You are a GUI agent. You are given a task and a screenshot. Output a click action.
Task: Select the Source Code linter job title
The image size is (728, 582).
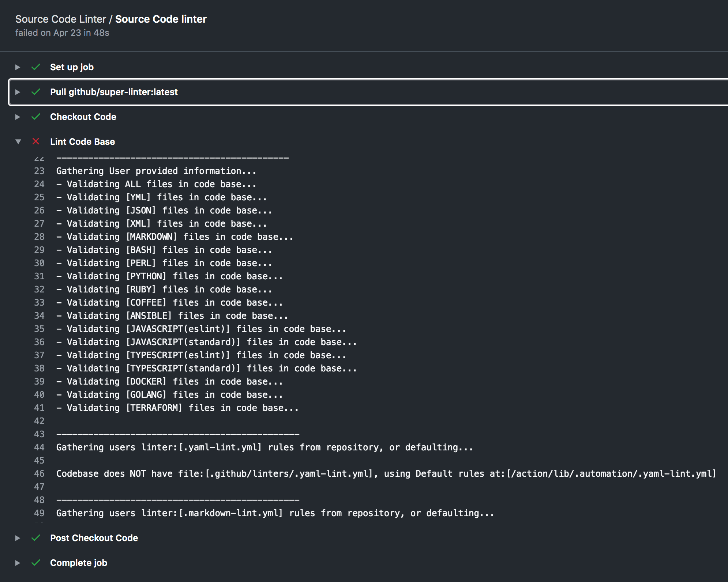[x=160, y=19]
